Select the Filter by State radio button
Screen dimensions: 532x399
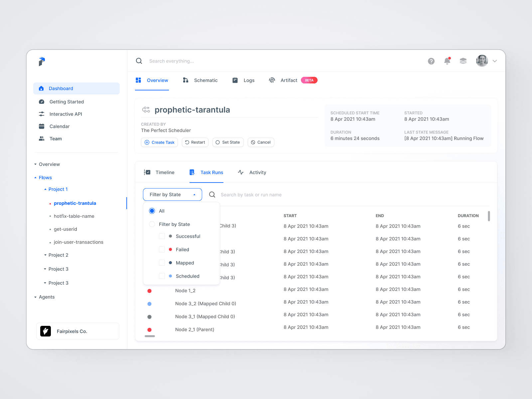click(152, 224)
